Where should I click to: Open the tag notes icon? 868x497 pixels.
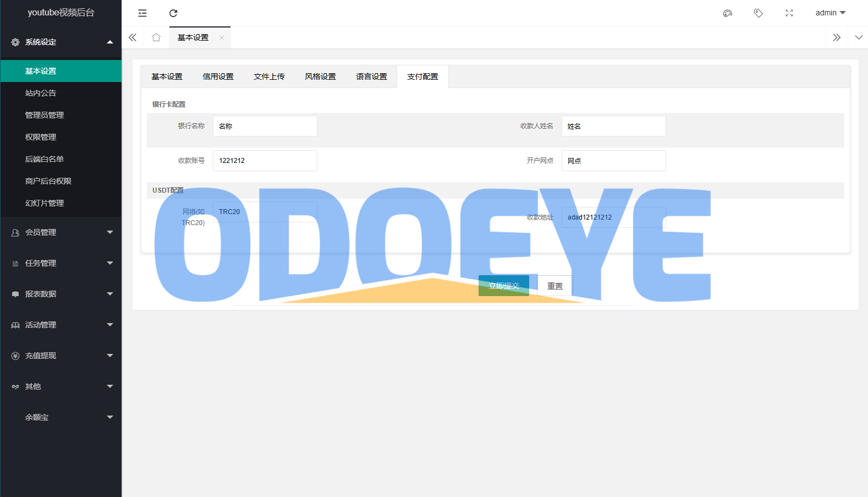[759, 13]
